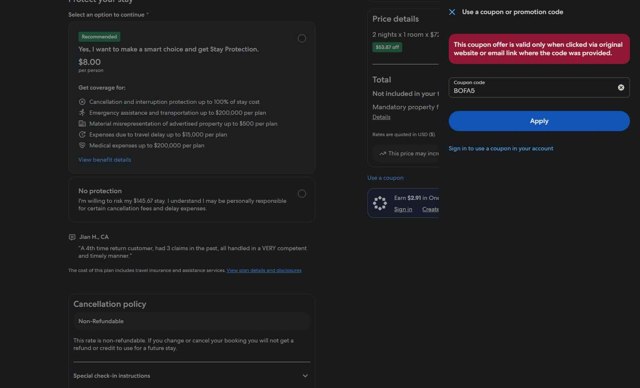Image resolution: width=640 pixels, height=388 pixels.
Task: Click the medical expenses shield icon
Action: click(x=82, y=145)
